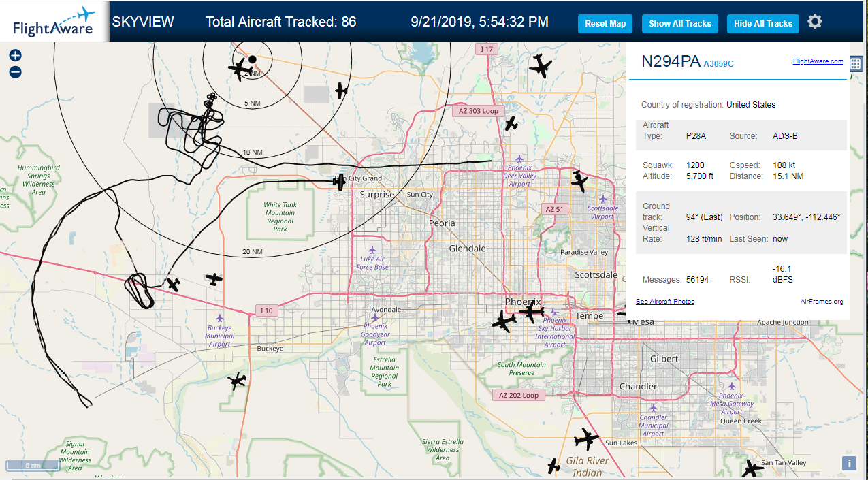
Task: Click the 108 kt ground speed value
Action: tap(785, 165)
